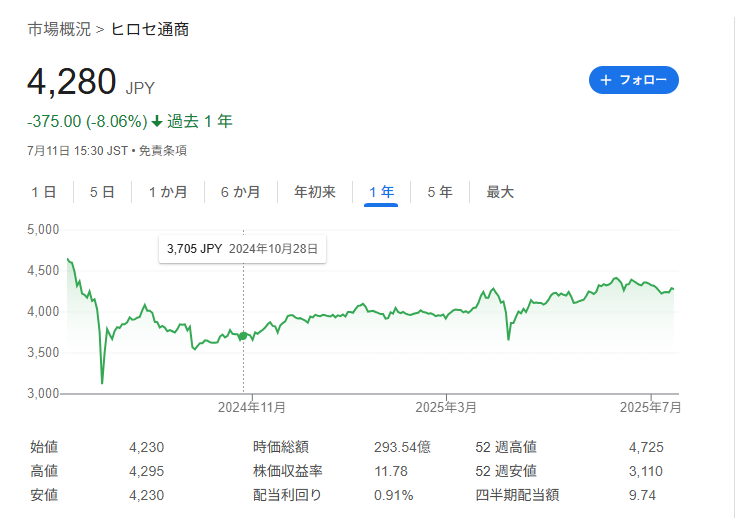Click the ヒロセ通商 breadcrumb name
735x518 pixels.
(x=150, y=29)
